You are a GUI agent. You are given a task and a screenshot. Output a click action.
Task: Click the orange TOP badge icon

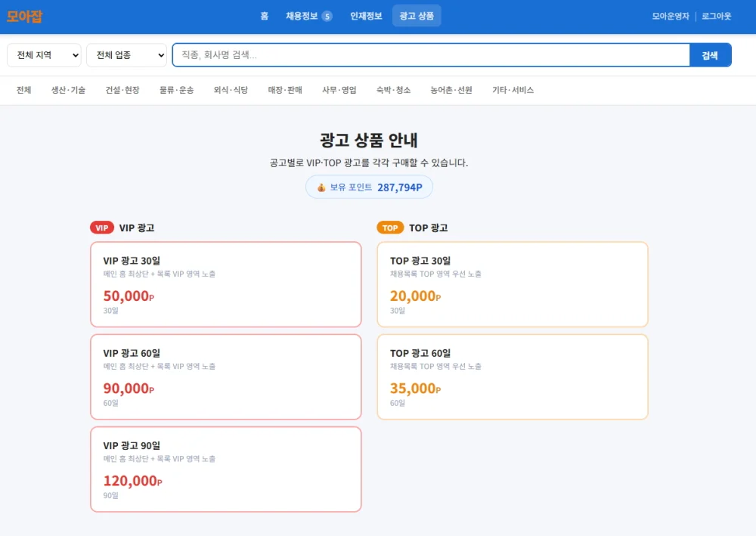pyautogui.click(x=390, y=228)
